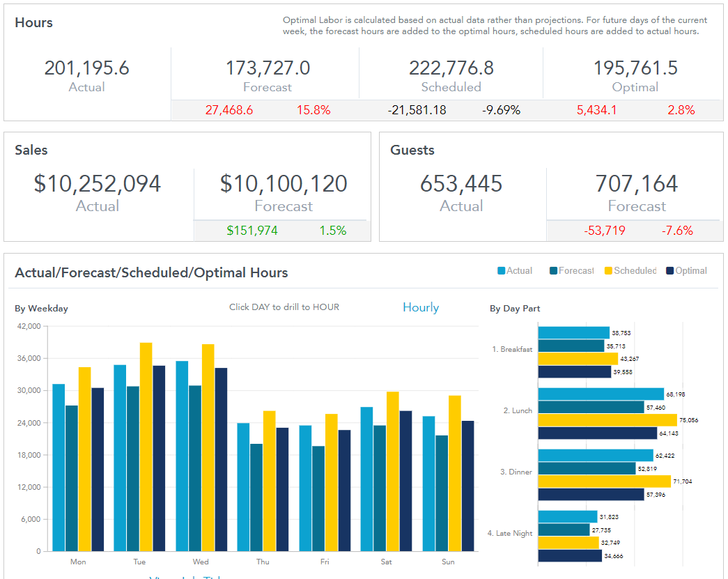
Task: Click the Sat weekday axis label
Action: (x=386, y=562)
